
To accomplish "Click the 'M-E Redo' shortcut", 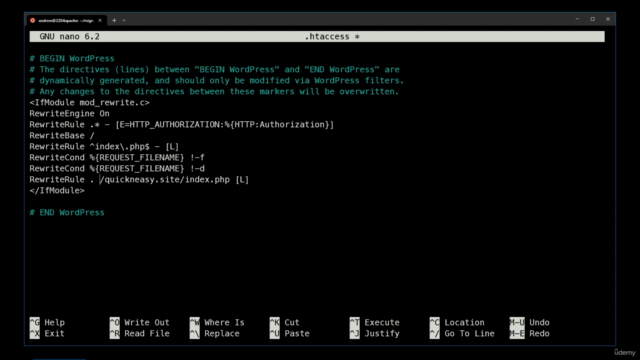I will point(529,333).
